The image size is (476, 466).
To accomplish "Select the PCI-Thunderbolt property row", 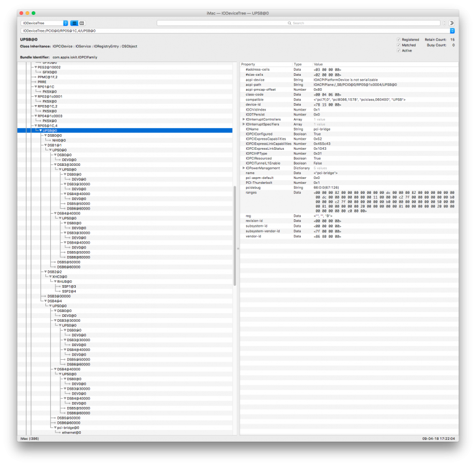I will [x=349, y=183].
